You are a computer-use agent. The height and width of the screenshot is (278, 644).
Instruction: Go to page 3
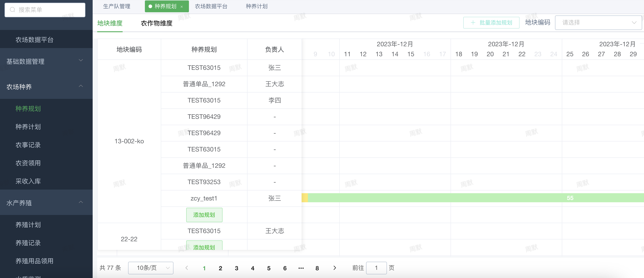pyautogui.click(x=236, y=268)
